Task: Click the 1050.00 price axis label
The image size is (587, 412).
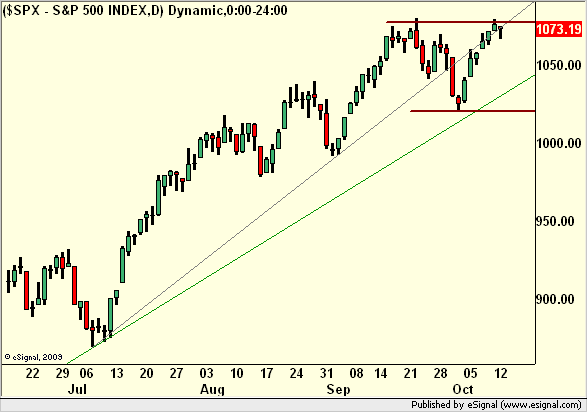Action: click(559, 65)
